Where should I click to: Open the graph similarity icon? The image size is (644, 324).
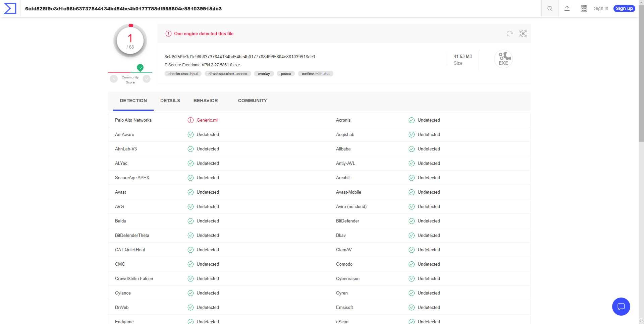(x=523, y=34)
